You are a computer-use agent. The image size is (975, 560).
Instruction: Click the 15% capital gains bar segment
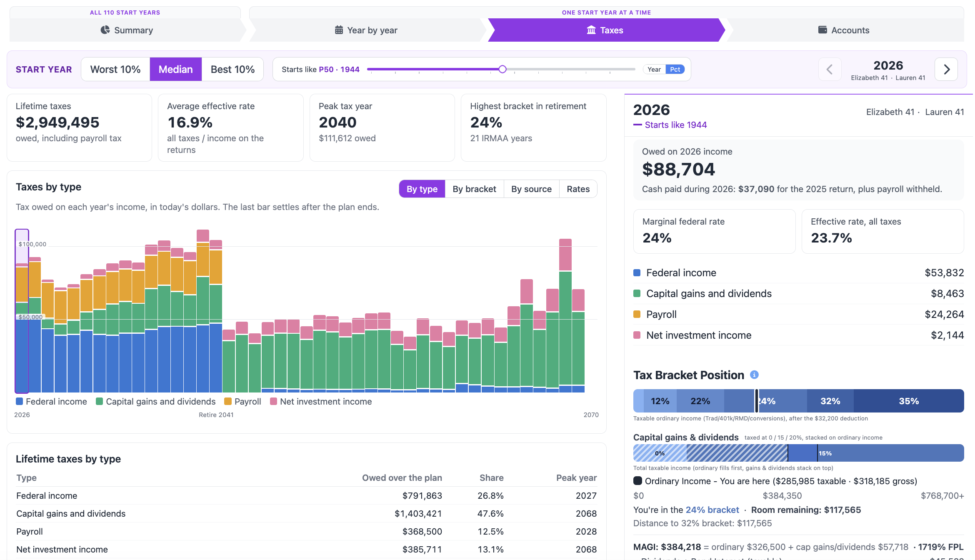(x=890, y=453)
